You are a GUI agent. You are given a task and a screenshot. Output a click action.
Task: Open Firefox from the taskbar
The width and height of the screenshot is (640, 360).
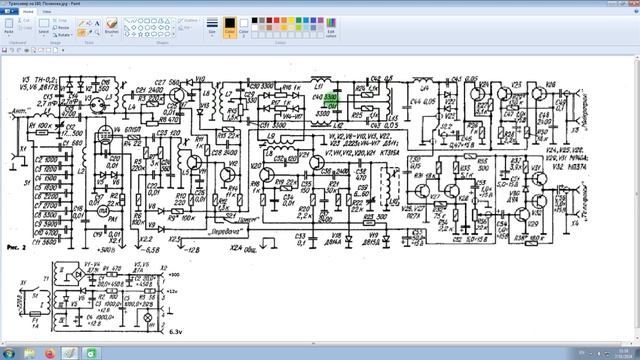coord(50,353)
